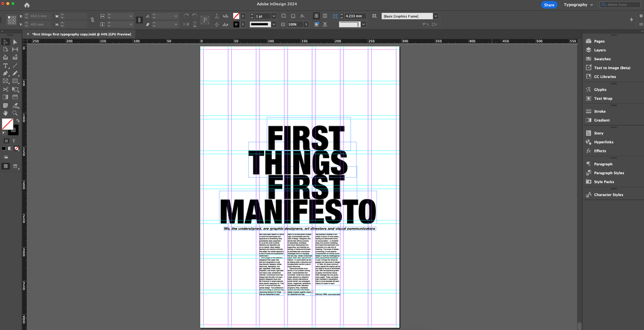
Task: Select the Rectangle Frame tool
Action: tap(6, 81)
